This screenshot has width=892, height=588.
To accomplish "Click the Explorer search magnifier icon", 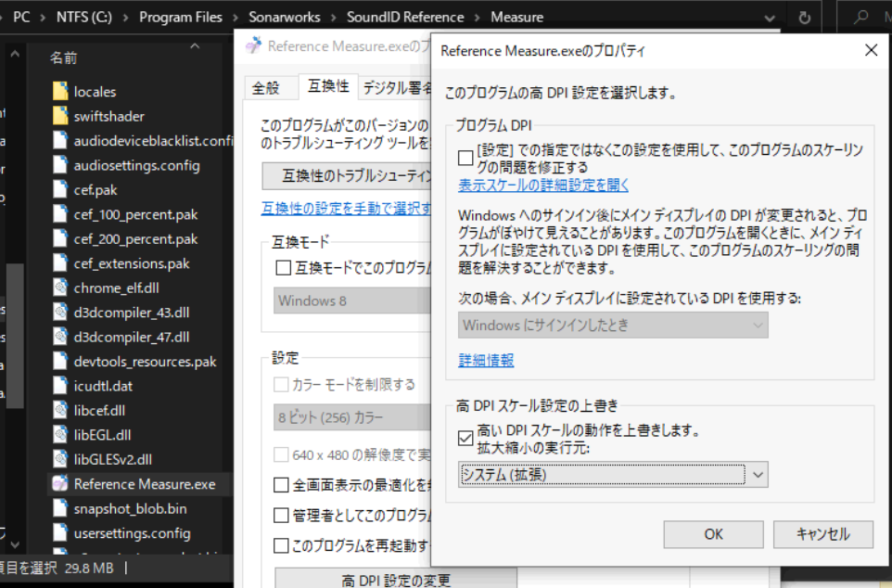I will (860, 18).
